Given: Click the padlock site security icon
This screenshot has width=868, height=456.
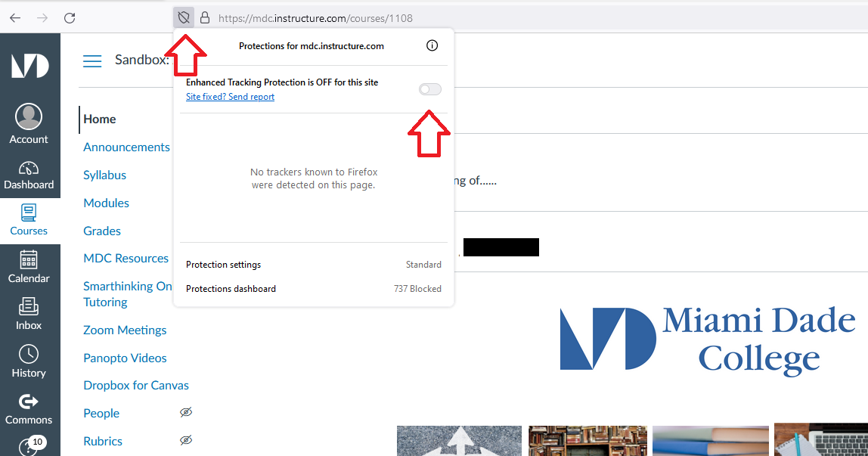Looking at the screenshot, I should pos(204,17).
